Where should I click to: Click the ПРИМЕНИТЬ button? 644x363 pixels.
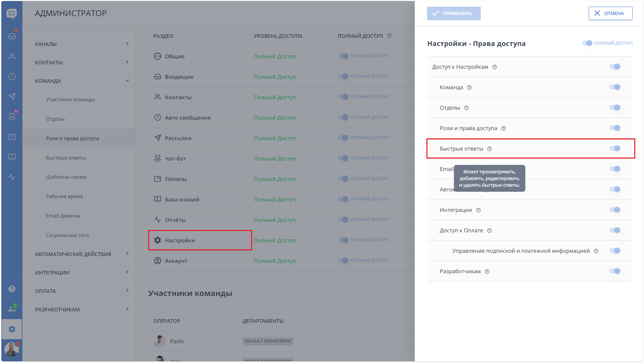coord(454,13)
